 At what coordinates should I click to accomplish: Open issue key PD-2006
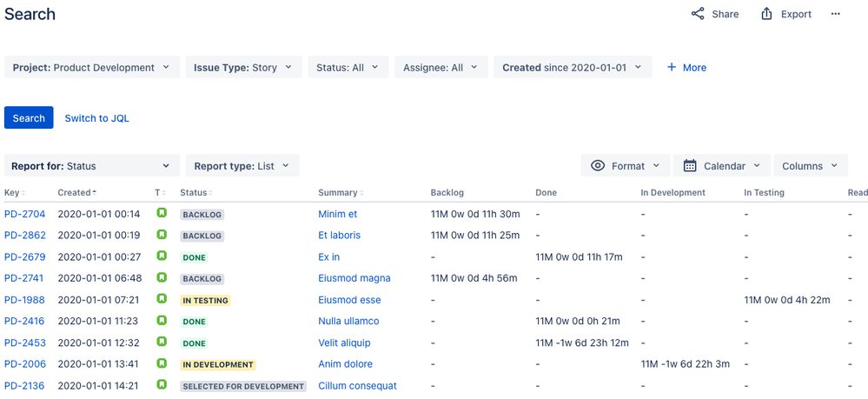click(x=25, y=364)
